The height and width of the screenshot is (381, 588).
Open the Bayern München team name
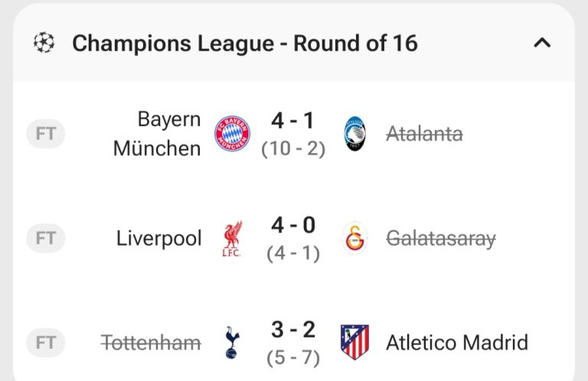[157, 134]
